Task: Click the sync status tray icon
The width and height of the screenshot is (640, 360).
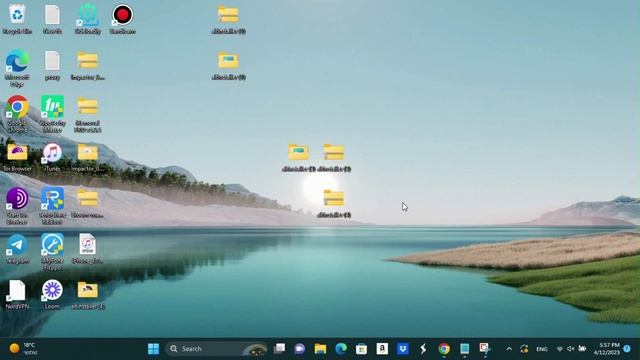Action: [524, 349]
